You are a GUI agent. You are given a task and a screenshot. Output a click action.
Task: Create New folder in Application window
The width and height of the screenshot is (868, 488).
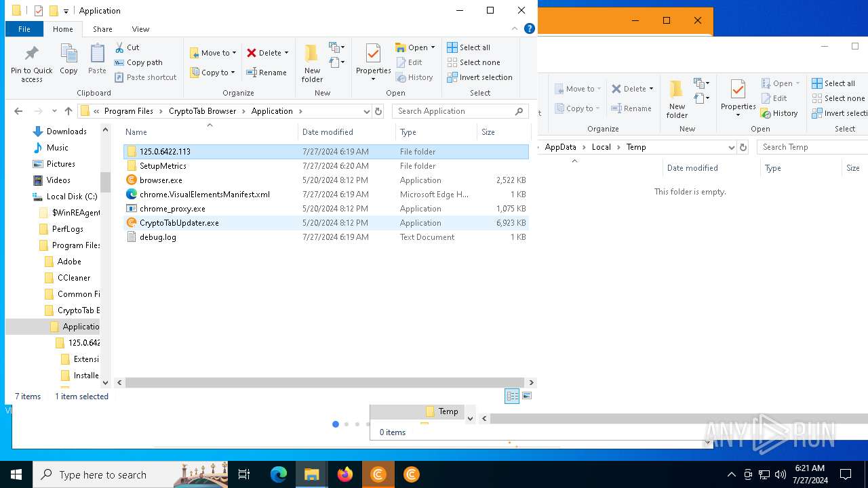(312, 63)
